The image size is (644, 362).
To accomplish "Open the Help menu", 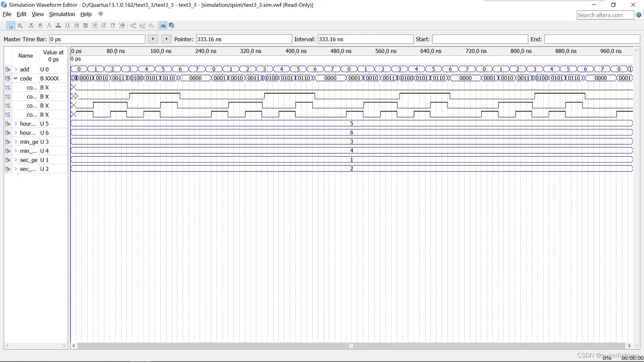I will pyautogui.click(x=86, y=14).
